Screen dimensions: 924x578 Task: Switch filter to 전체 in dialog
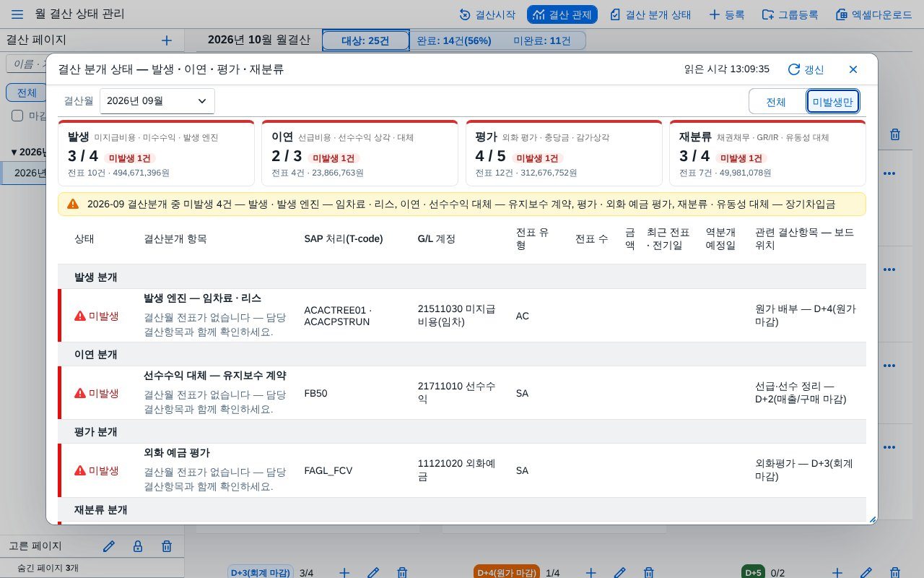(776, 102)
